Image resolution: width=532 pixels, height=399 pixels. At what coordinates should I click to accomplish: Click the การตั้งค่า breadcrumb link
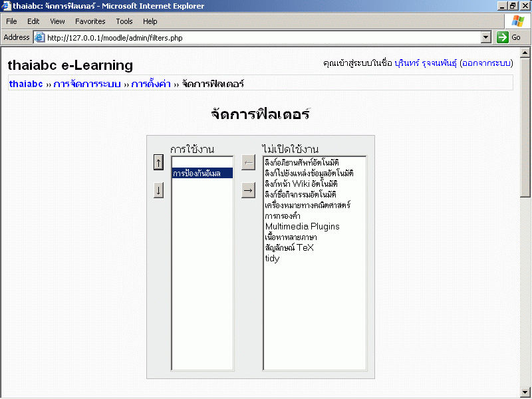point(151,84)
